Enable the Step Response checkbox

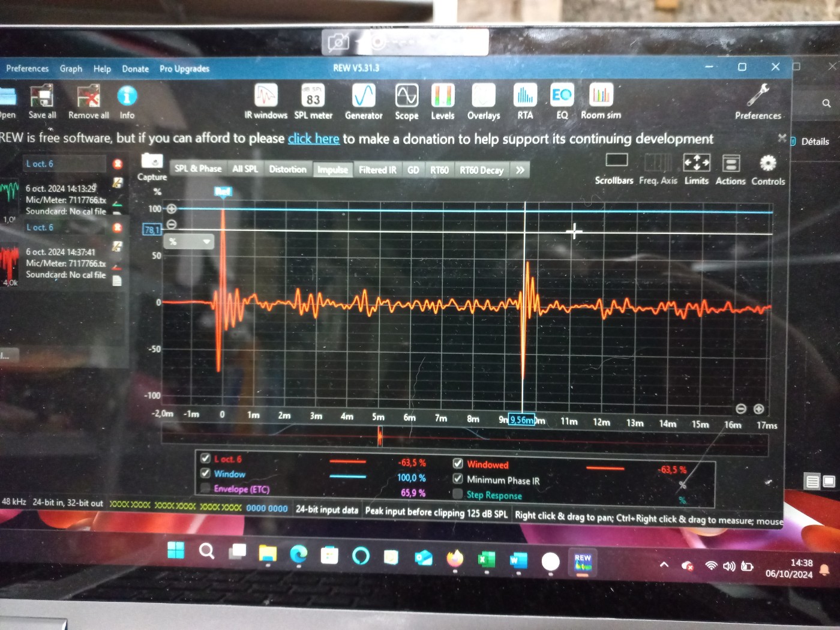[x=458, y=494]
